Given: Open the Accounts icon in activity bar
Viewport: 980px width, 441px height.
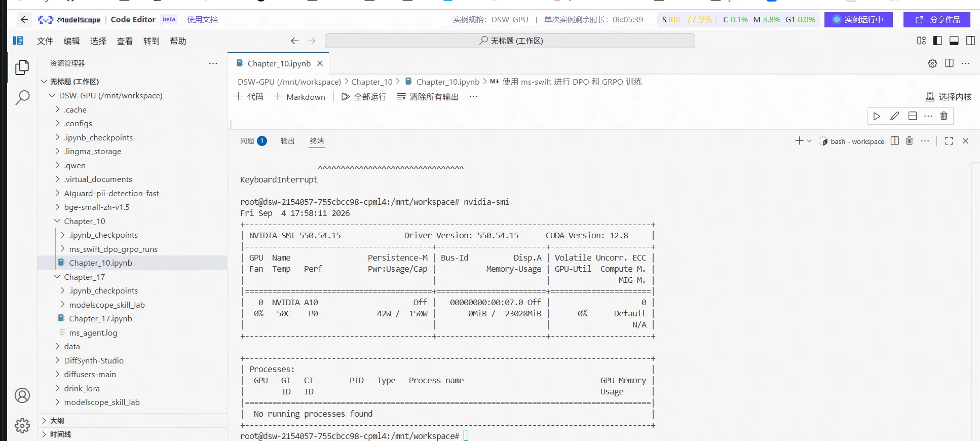Looking at the screenshot, I should [x=22, y=395].
